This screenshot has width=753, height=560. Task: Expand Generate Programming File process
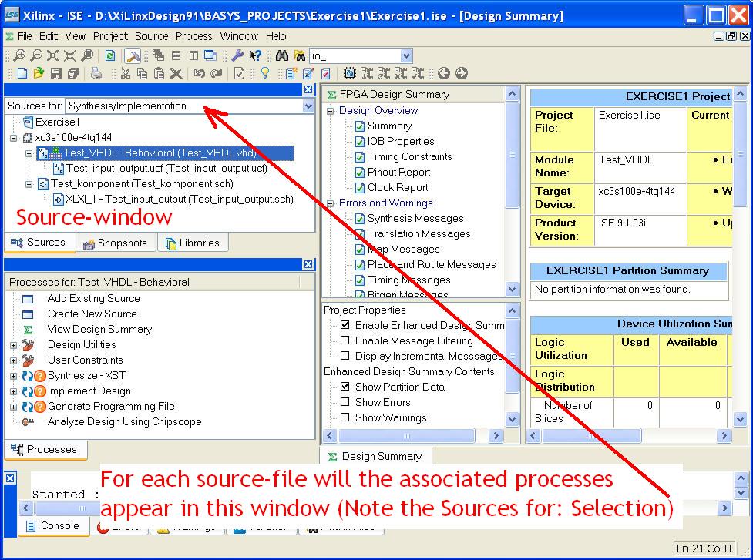13,407
